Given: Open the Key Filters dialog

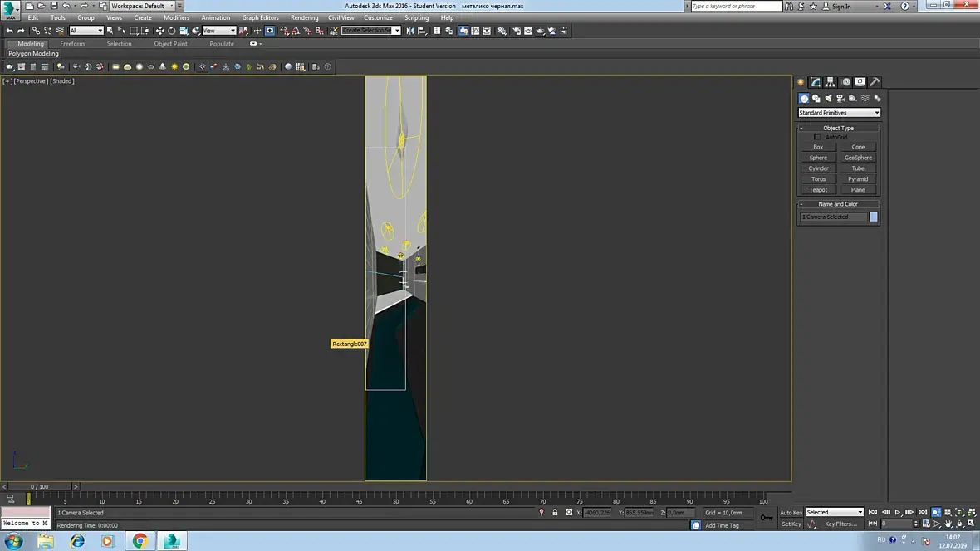Looking at the screenshot, I should coord(840,524).
